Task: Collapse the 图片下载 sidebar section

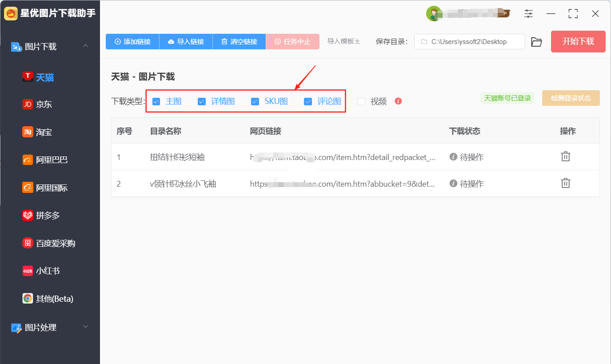Action: point(86,46)
